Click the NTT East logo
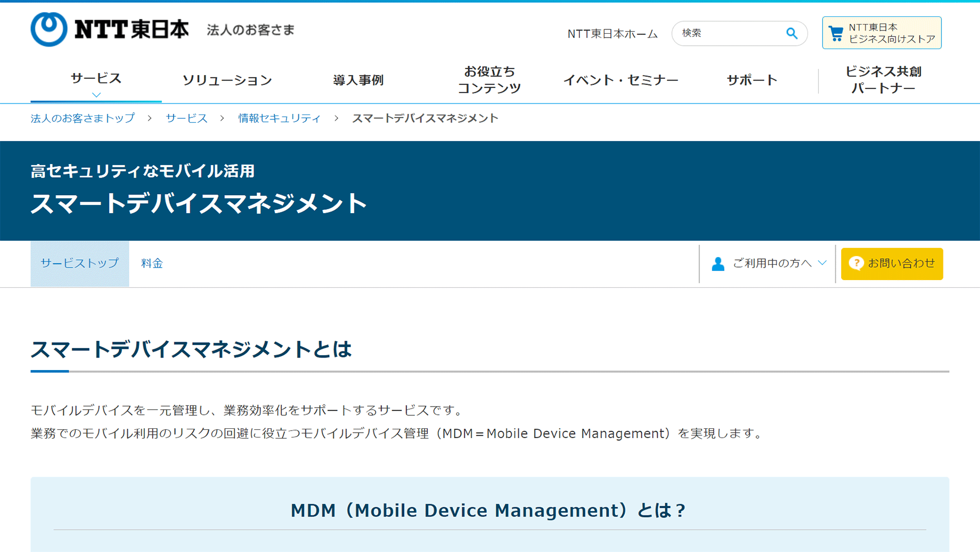Image resolution: width=980 pixels, height=552 pixels. pyautogui.click(x=109, y=29)
